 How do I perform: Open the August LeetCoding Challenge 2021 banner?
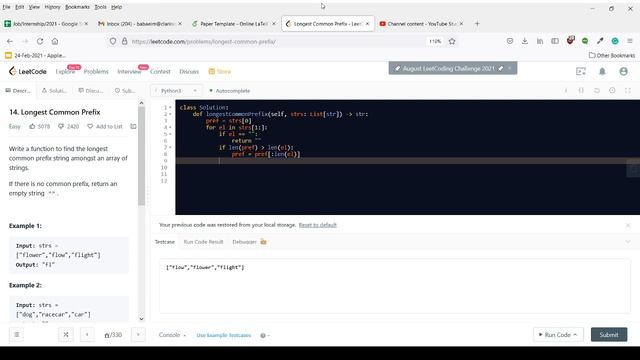pos(448,69)
